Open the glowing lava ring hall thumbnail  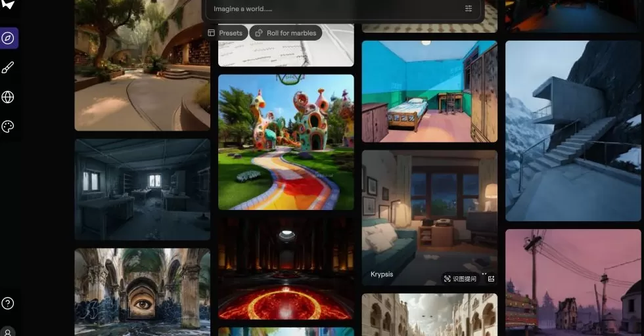pyautogui.click(x=286, y=269)
